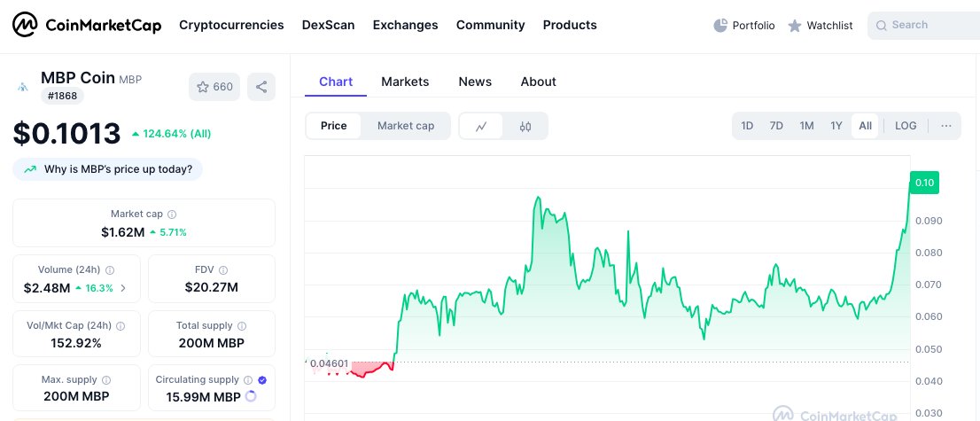Viewport: 980px width, 421px height.
Task: Switch to line chart icon
Action: tap(481, 127)
